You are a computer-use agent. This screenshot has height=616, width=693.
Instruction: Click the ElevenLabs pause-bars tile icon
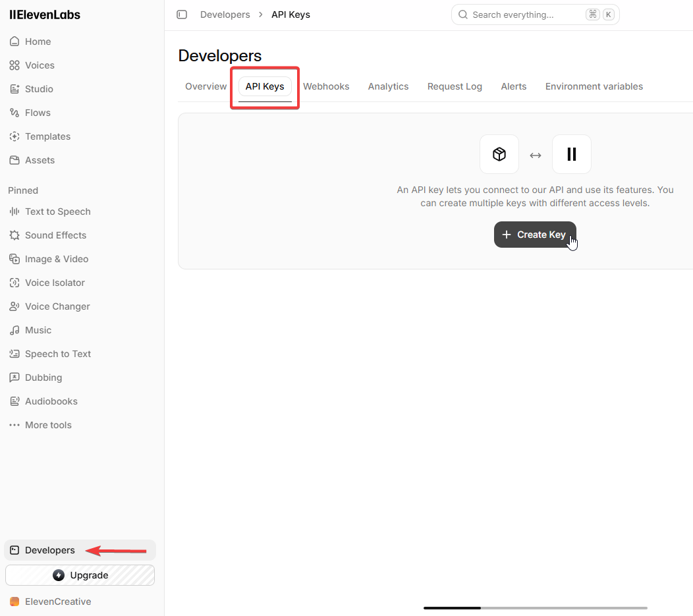(x=571, y=154)
